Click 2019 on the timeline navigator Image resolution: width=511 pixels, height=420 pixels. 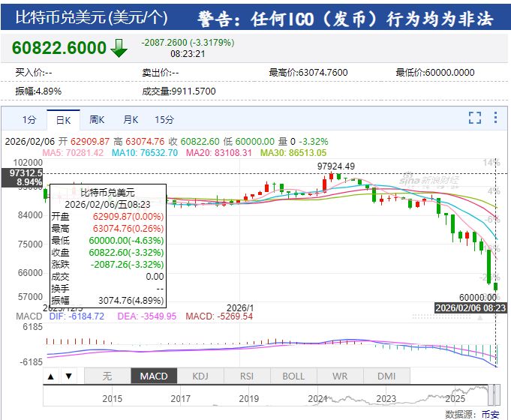(248, 399)
